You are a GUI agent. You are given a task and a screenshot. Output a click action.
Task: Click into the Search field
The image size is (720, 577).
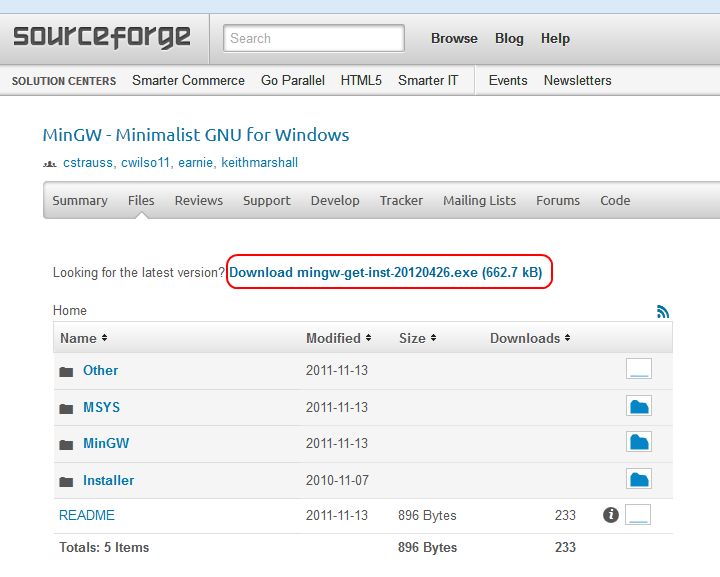[314, 38]
